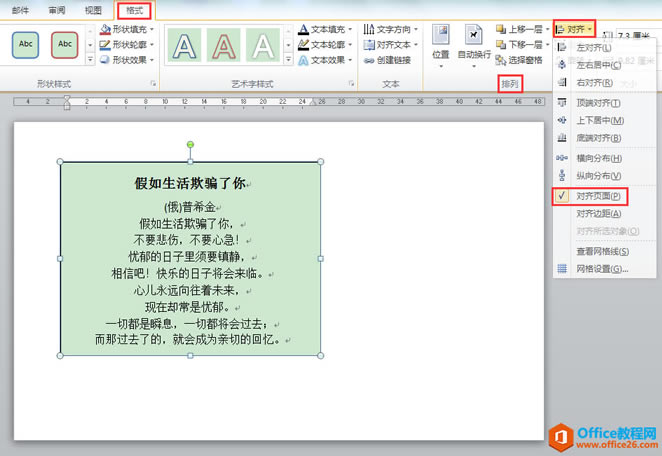Switch to the 邮件 Mailings tab
This screenshot has width=662, height=456.
(20, 10)
